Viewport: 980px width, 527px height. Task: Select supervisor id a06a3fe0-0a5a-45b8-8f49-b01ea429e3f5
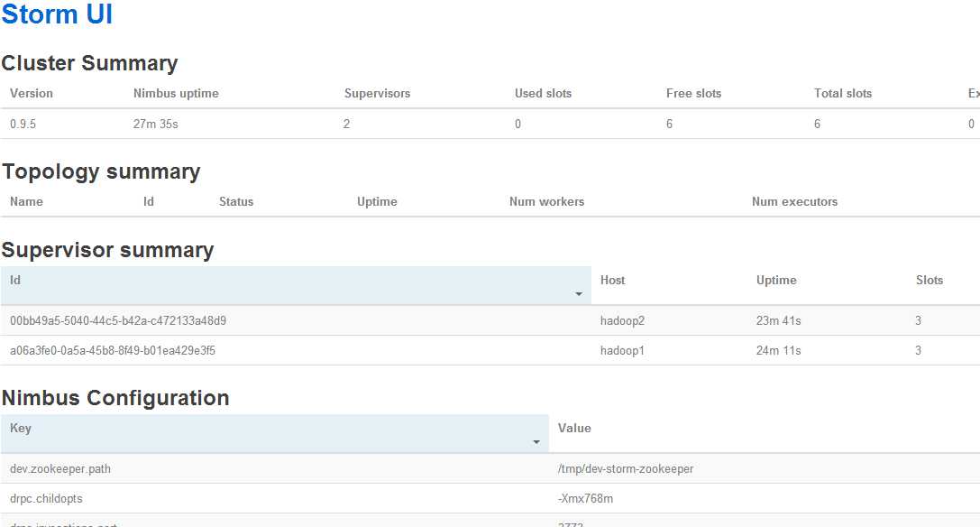click(x=113, y=350)
